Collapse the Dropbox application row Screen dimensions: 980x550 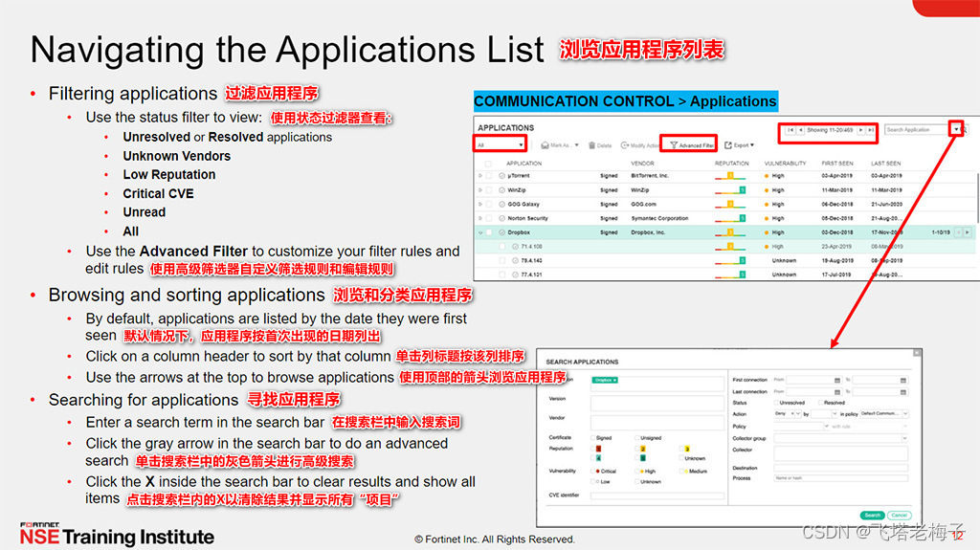[480, 232]
